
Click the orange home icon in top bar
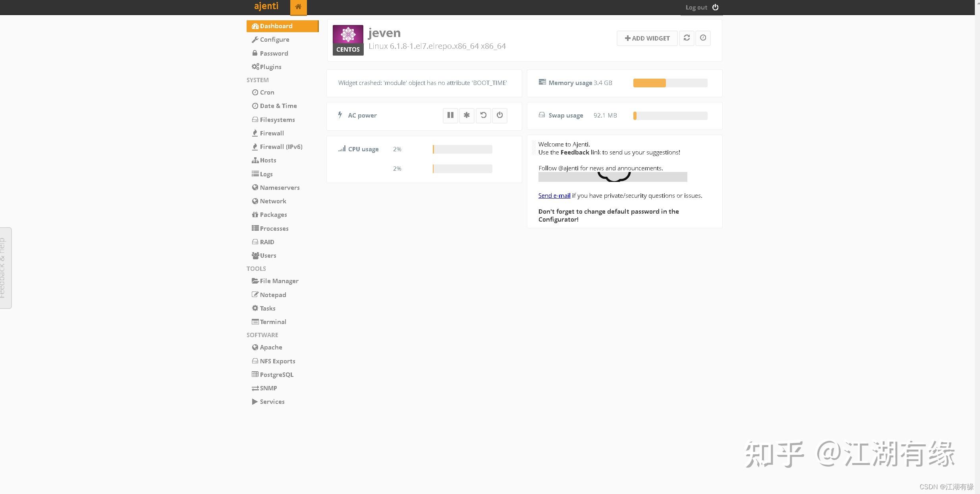tap(298, 7)
